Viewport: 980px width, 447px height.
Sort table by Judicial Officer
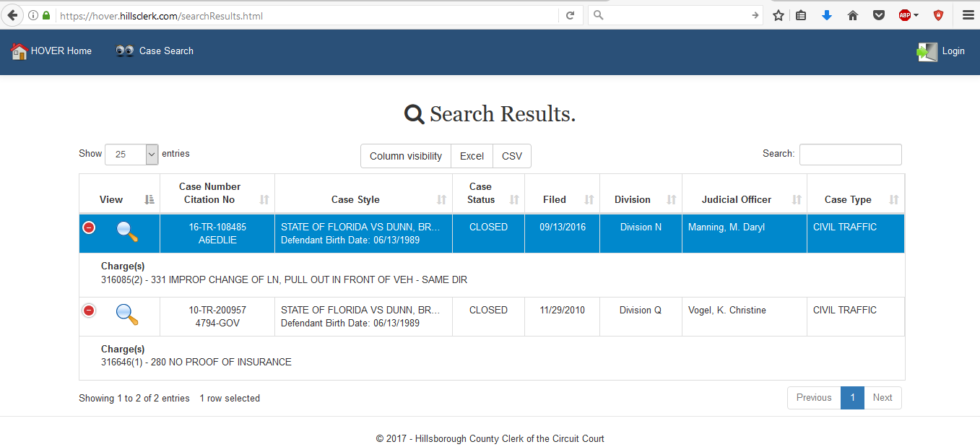(745, 194)
